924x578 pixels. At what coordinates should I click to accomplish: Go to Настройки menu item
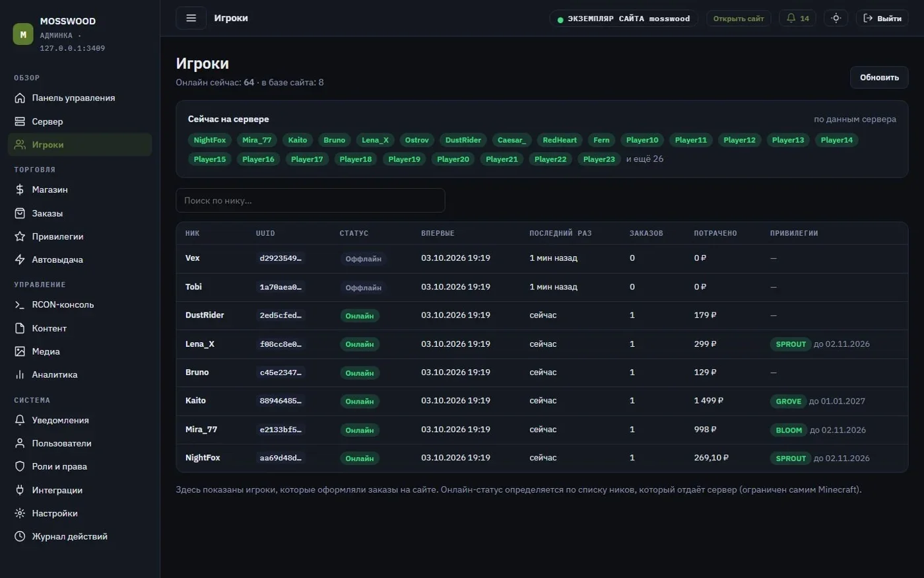[80, 513]
